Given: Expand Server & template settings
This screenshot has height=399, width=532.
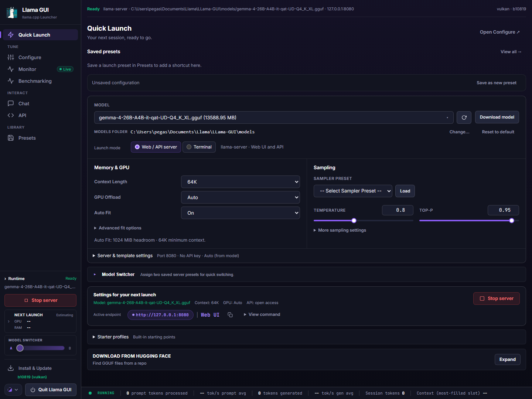Looking at the screenshot, I should pos(123,256).
